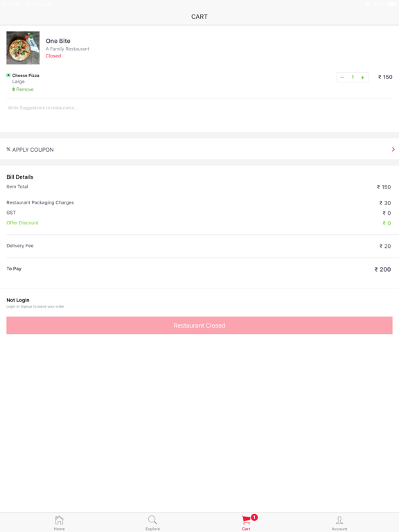This screenshot has height=532, width=399.
Task: Open the Account profile icon
Action: coord(339,520)
